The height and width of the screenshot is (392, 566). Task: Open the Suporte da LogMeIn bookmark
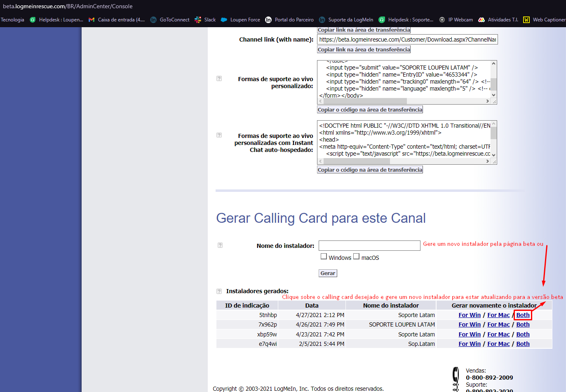click(x=346, y=20)
